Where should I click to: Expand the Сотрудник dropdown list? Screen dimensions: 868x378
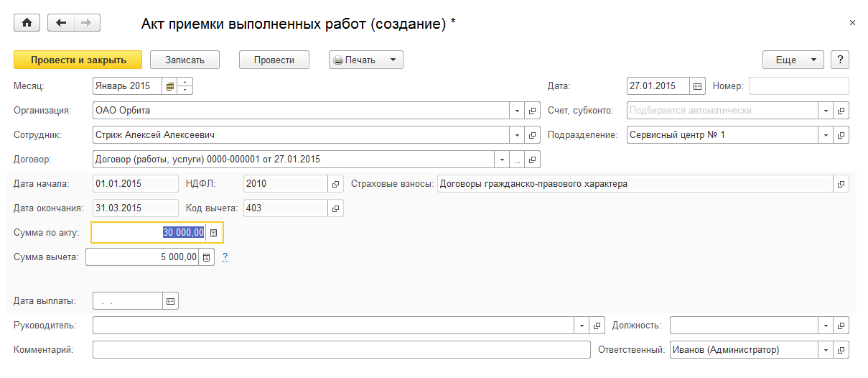point(518,135)
